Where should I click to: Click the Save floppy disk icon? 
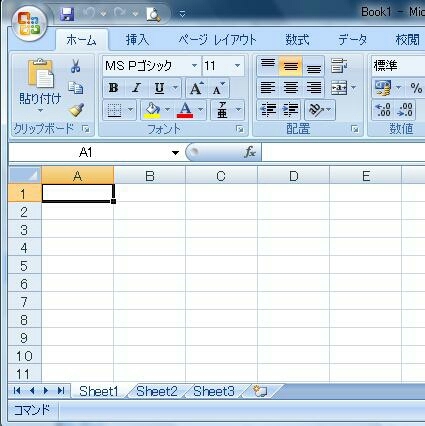point(67,14)
